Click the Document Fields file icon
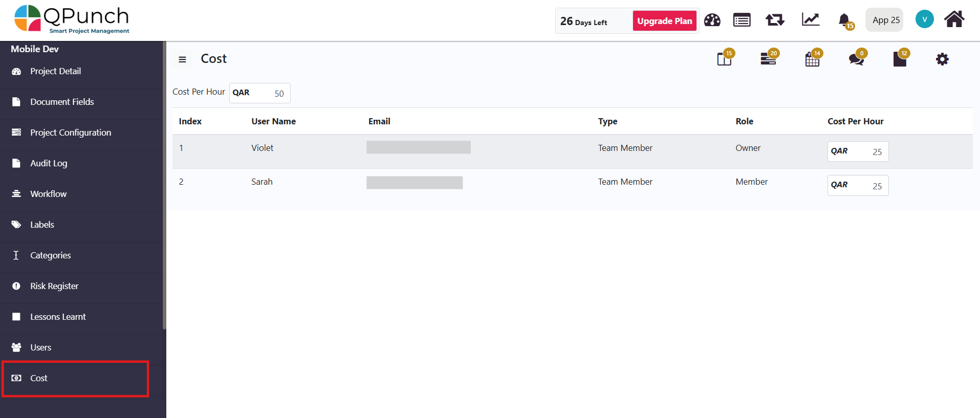980x418 pixels. (x=16, y=102)
